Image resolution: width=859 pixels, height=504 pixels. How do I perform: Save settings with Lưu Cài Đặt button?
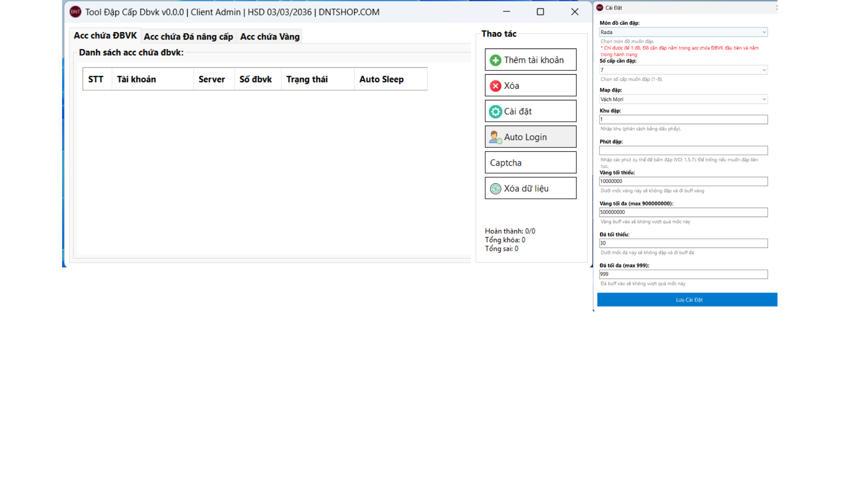pyautogui.click(x=688, y=300)
